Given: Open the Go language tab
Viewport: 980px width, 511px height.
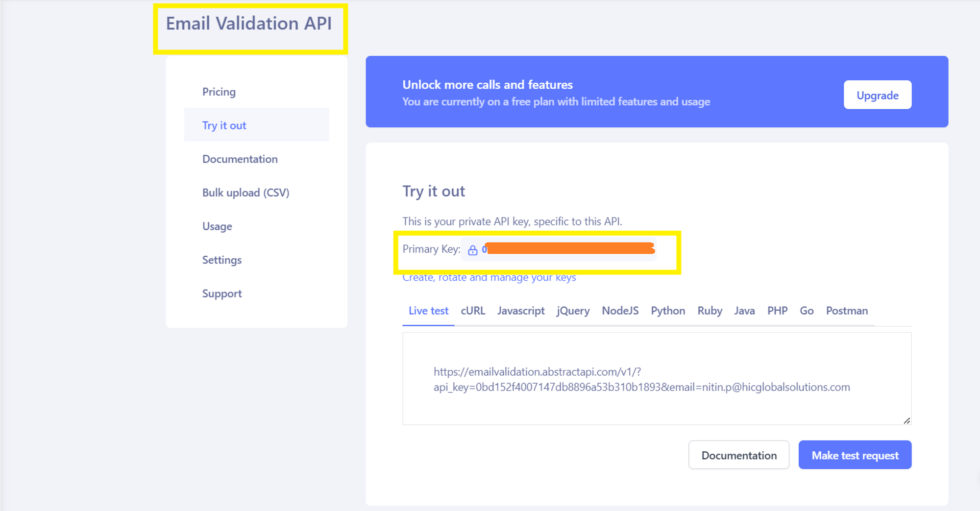Looking at the screenshot, I should coord(806,311).
